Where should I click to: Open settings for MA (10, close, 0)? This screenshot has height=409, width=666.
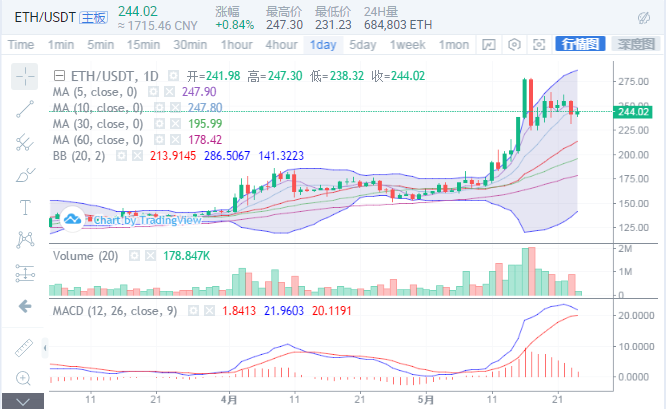point(159,107)
